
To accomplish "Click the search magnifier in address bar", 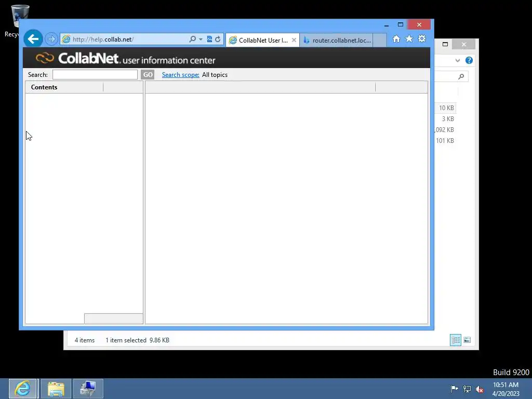I will tap(192, 39).
